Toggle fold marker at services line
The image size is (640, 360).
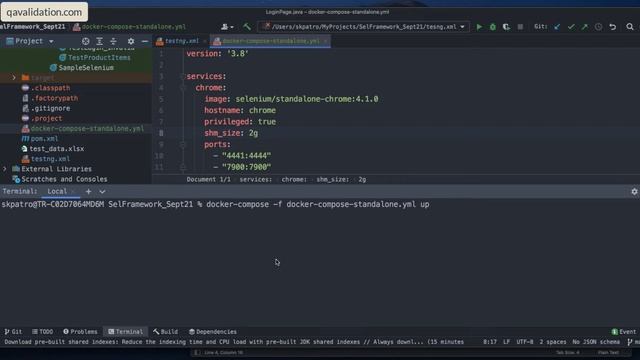coord(182,76)
